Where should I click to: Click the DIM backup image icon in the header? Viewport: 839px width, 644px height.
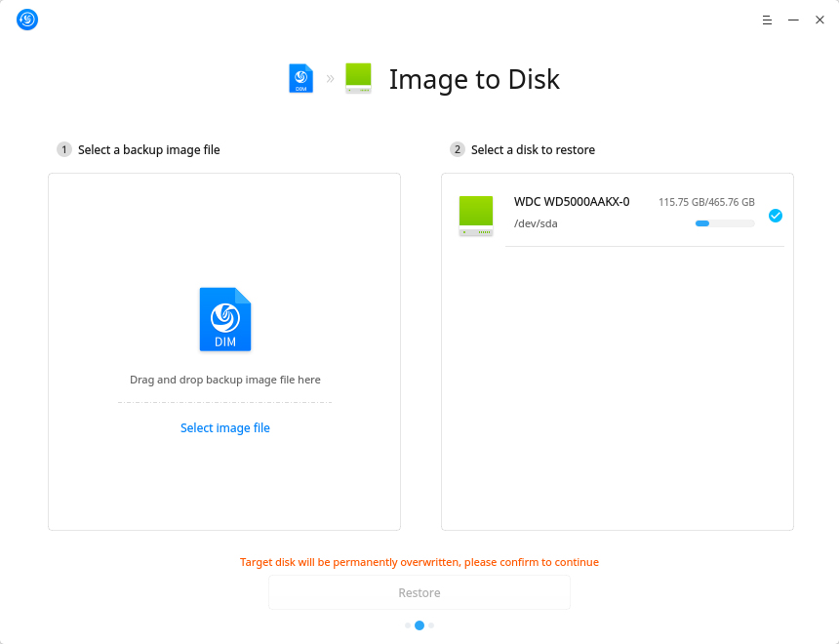[x=300, y=79]
